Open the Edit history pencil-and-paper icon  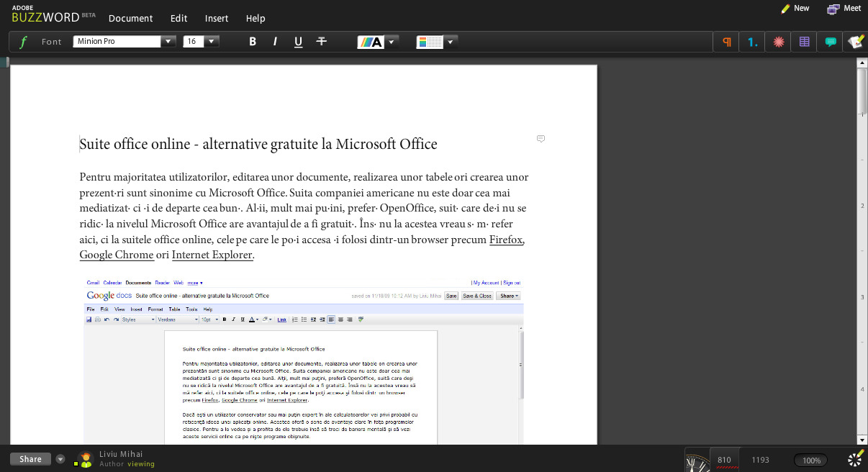tap(856, 42)
